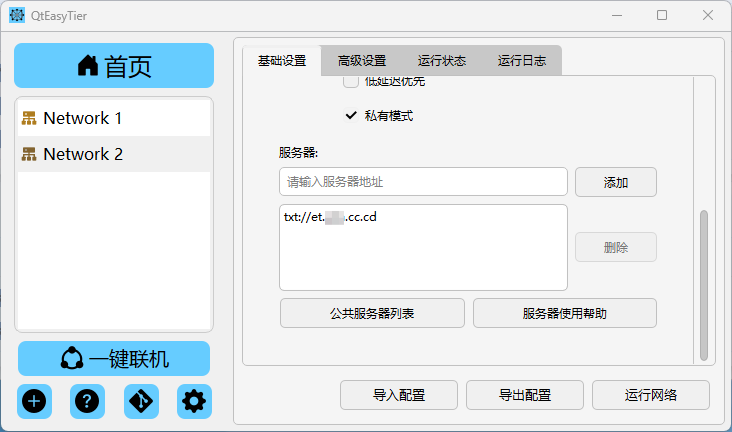Click the settings panel vertical scrollbar
This screenshot has width=732, height=432.
704,285
